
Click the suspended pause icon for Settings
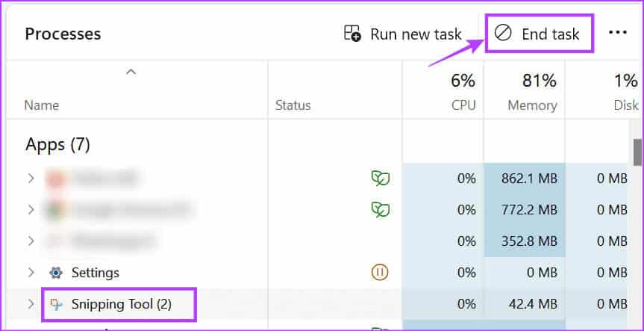(x=381, y=273)
